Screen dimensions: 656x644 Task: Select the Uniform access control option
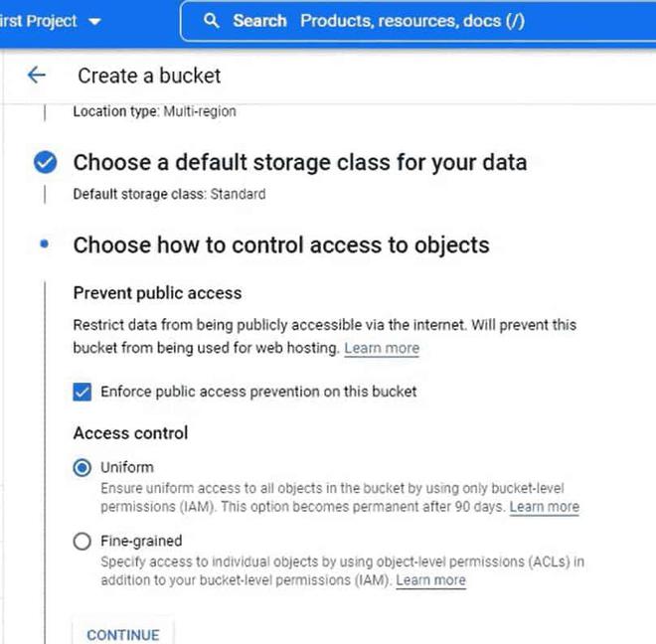coord(82,468)
